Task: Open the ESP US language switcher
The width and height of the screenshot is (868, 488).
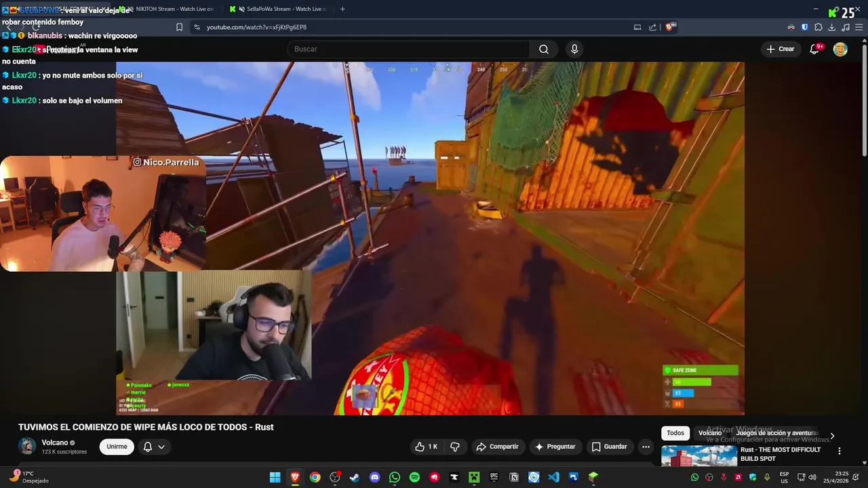Action: point(784,477)
